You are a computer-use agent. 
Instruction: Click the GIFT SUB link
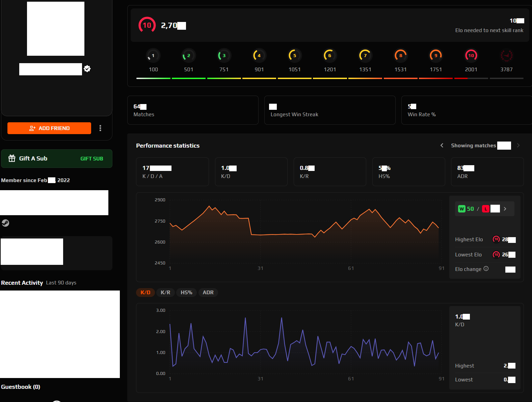[x=91, y=159]
